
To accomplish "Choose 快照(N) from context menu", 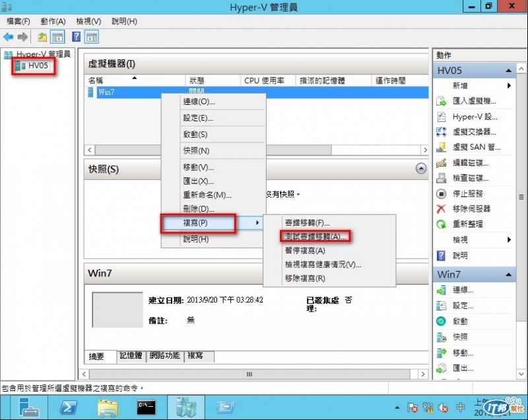I will point(213,150).
